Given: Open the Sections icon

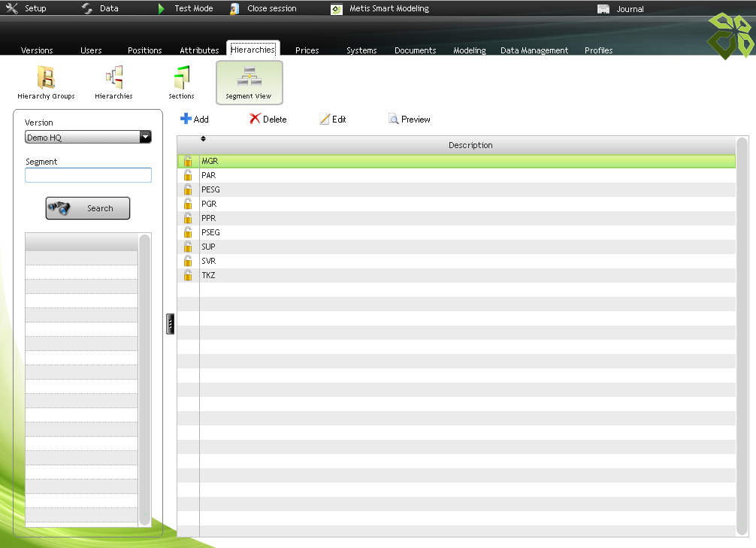Looking at the screenshot, I should (x=182, y=77).
